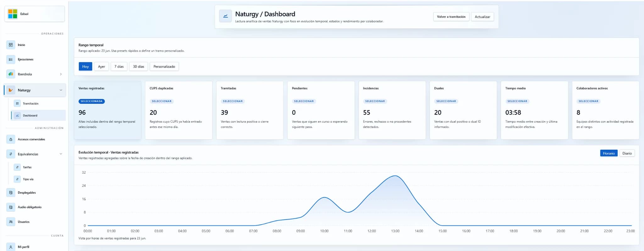
Task: Collapse the Equivalencias menu chevron
Action: point(61,154)
